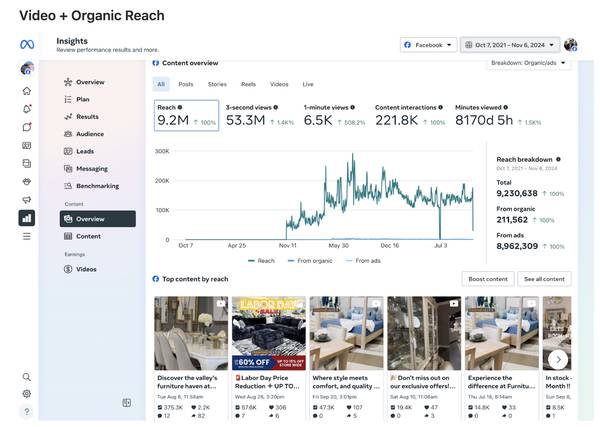Open the Oct 7, 2021 - Nov 6, 2024 date picker
This screenshot has height=427, width=600.
510,45
